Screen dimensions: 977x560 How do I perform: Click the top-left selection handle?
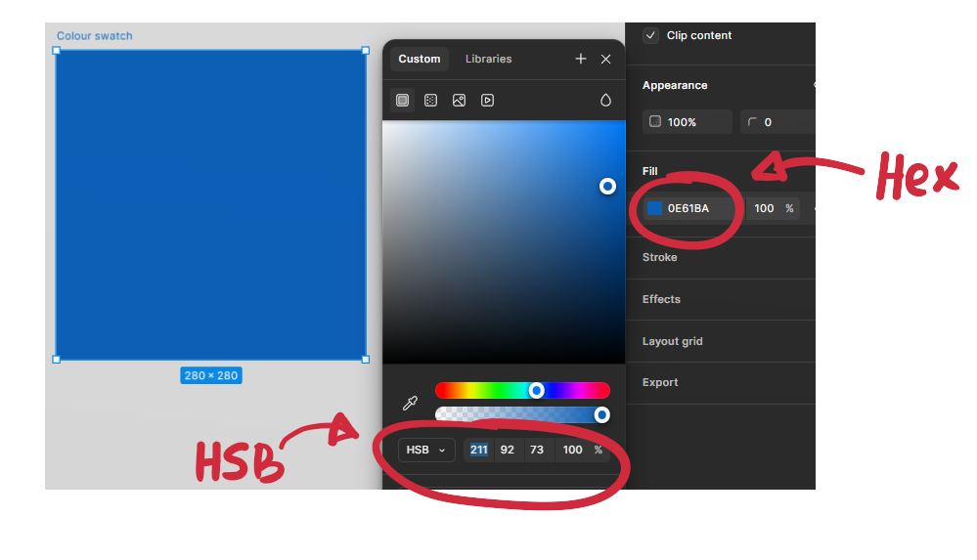click(x=56, y=51)
